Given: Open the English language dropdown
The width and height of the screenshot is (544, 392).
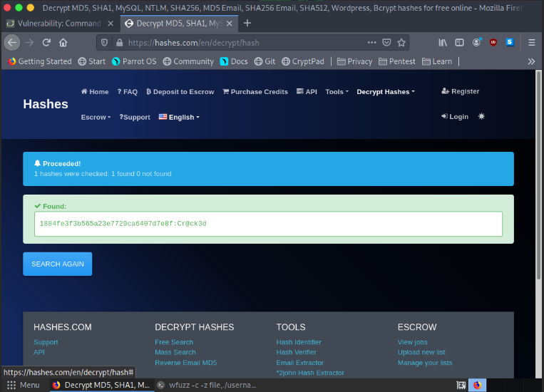Looking at the screenshot, I should tap(179, 117).
